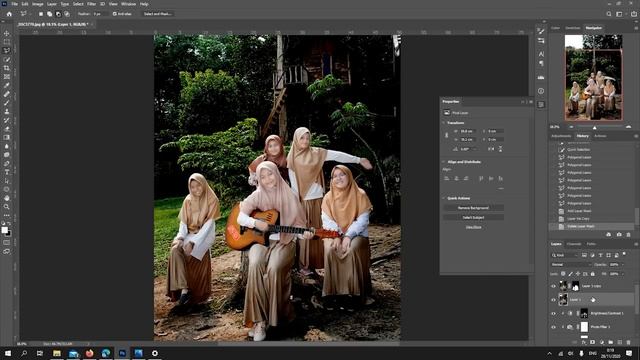Screen dimensions: 640x360
Task: Select the Zoom tool
Action: (7, 207)
